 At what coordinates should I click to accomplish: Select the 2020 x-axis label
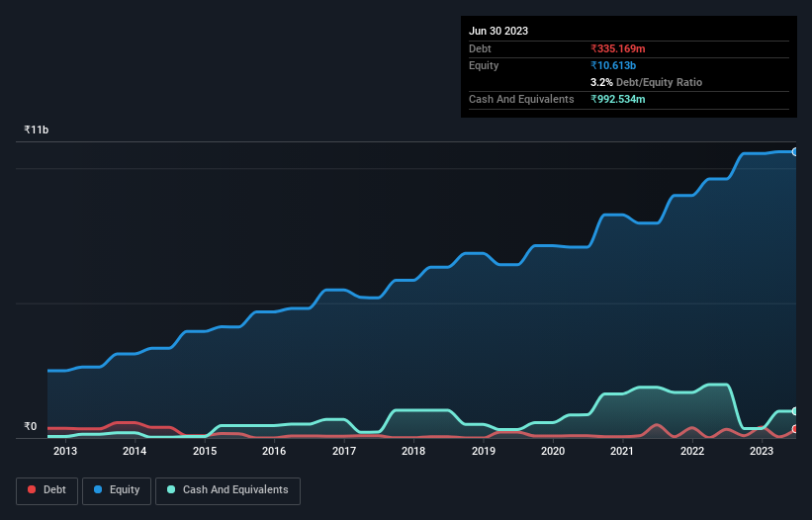(553, 451)
